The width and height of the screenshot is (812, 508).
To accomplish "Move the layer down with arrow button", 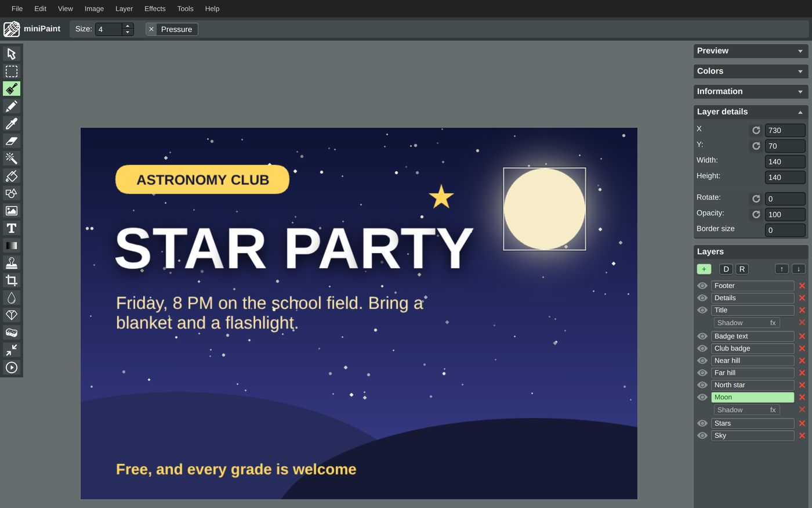I will 798,269.
